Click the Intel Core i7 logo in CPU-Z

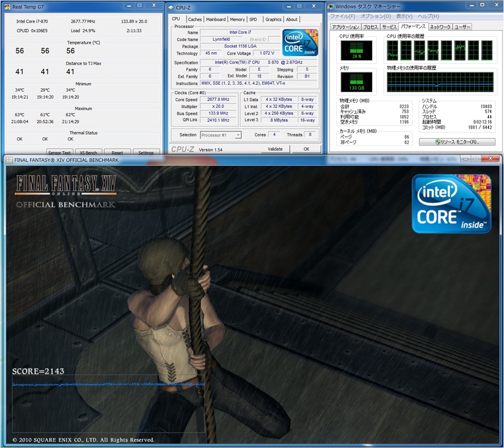(301, 42)
